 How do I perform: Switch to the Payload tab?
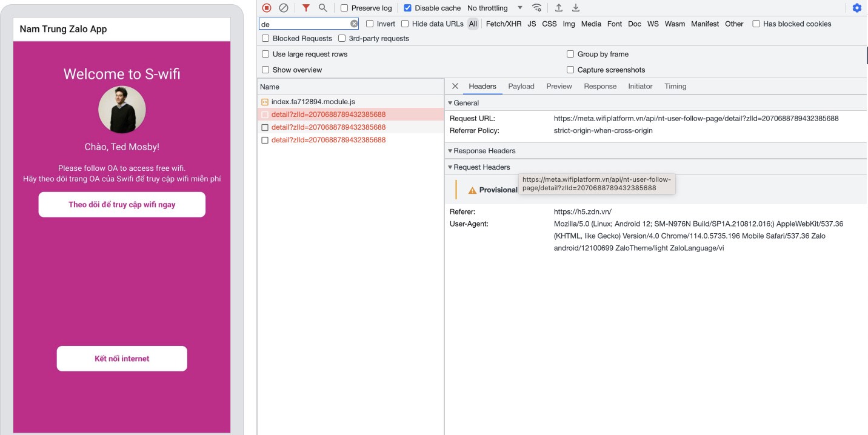click(521, 86)
